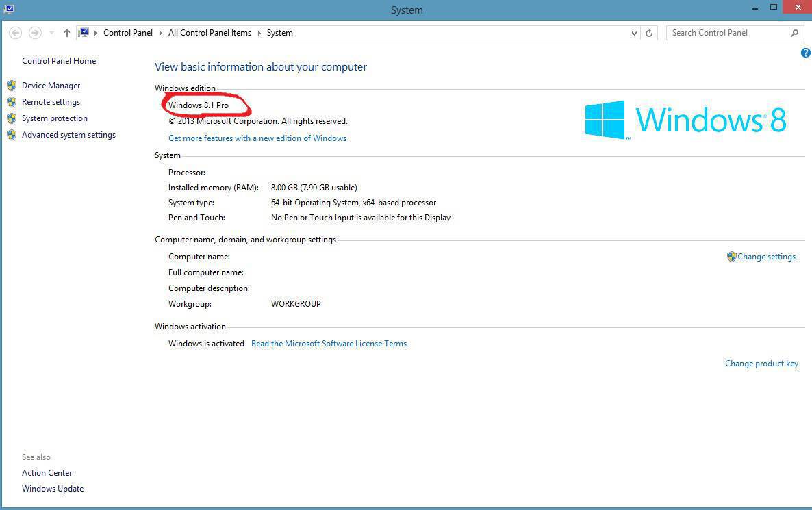Viewport: 812px width, 510px height.
Task: Click the 64-bit Operating System value
Action: click(354, 203)
